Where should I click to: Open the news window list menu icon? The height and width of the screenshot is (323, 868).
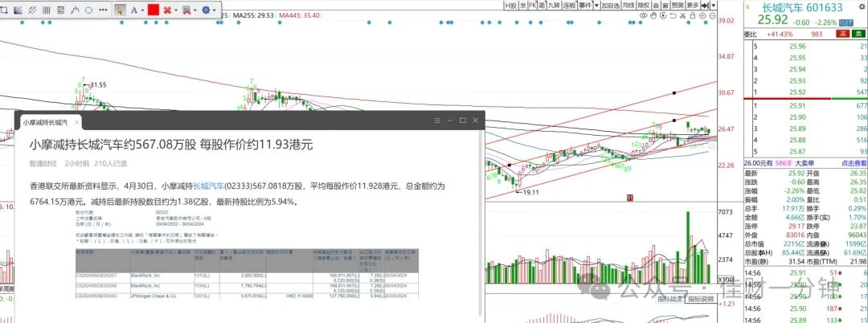point(437,120)
